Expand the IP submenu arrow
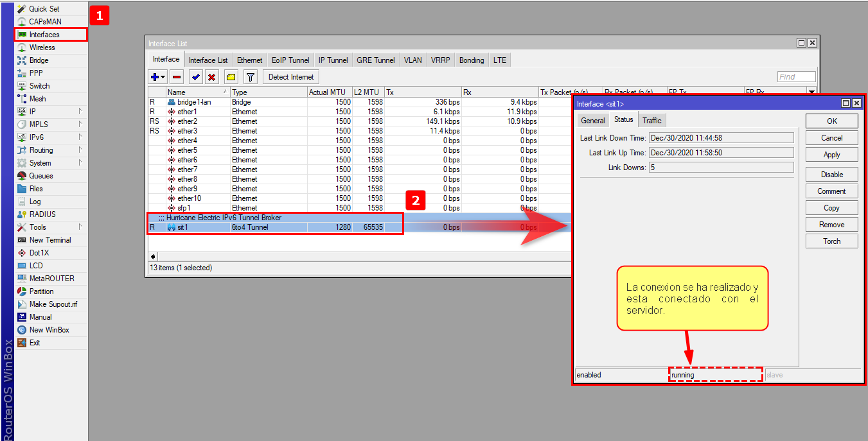Viewport: 868px width, 441px height. point(80,112)
